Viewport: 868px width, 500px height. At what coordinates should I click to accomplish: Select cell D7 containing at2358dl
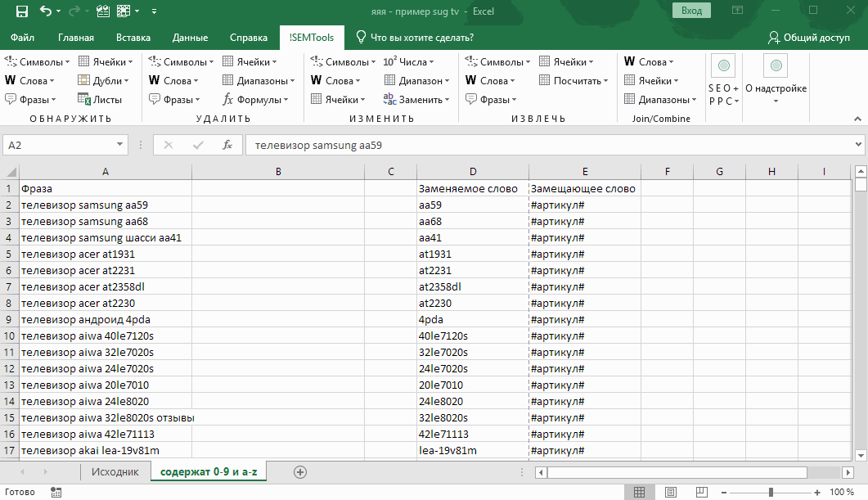pos(473,286)
